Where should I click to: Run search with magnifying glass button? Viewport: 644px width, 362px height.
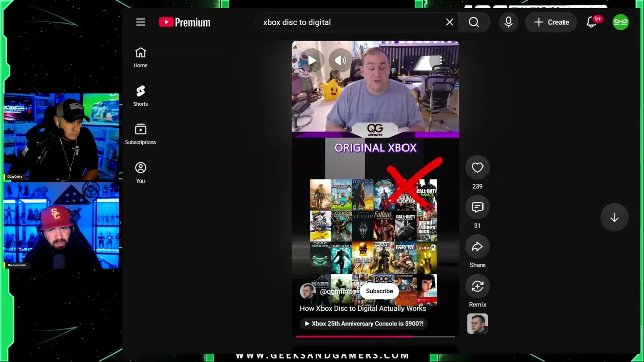coord(474,22)
